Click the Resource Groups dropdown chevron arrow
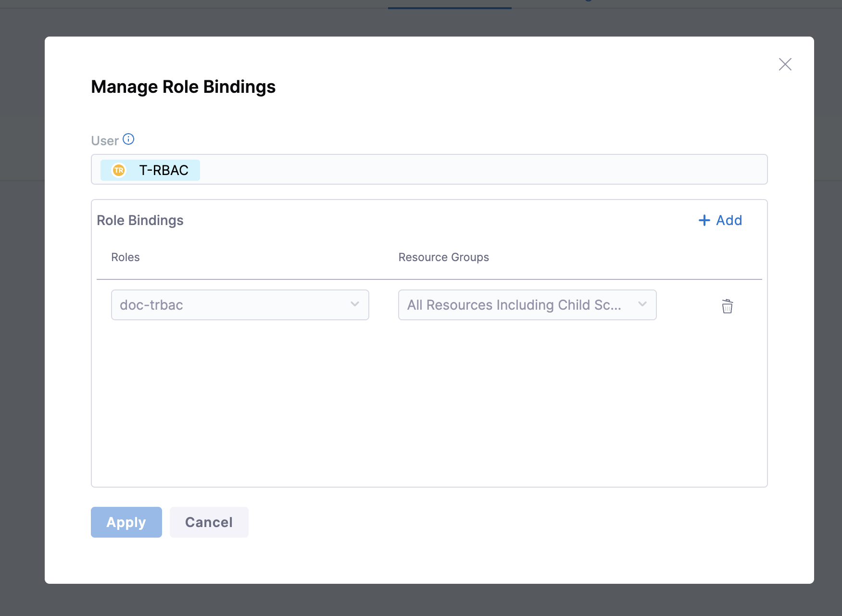 (x=642, y=304)
